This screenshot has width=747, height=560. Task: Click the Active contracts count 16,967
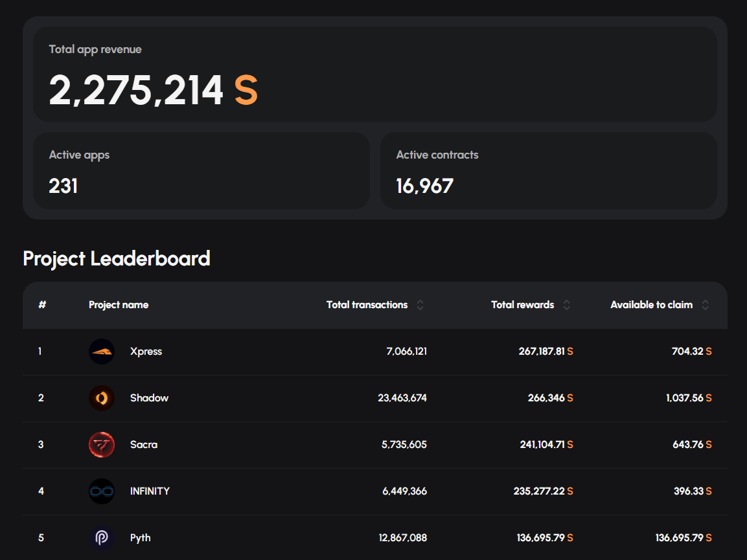(425, 186)
